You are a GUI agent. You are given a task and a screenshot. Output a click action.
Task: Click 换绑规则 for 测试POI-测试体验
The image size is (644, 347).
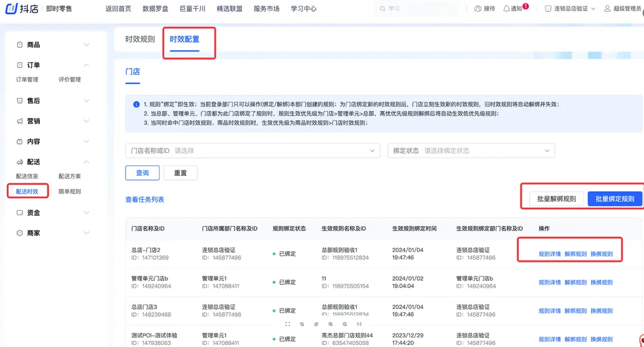tap(602, 339)
